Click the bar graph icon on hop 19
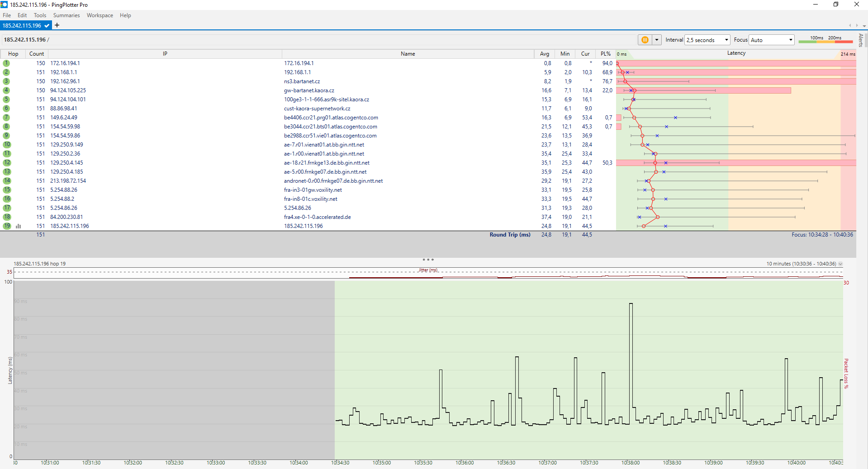The width and height of the screenshot is (868, 469). [19, 226]
